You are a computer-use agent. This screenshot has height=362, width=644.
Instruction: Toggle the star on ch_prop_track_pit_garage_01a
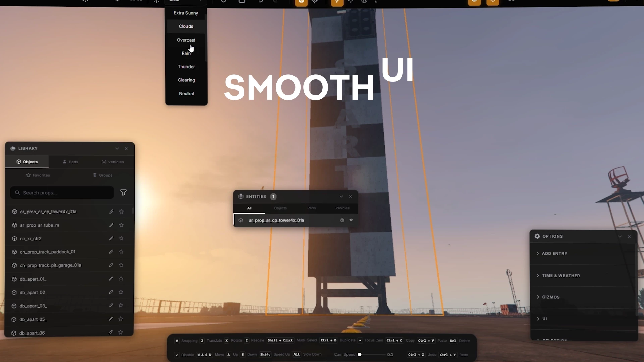click(121, 265)
